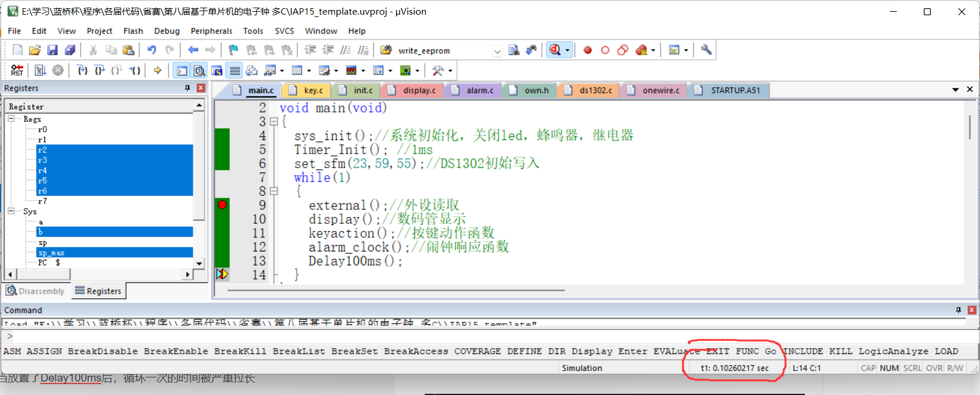This screenshot has height=395, width=980.
Task: Switch to the Disassembly panel tab
Action: tap(36, 291)
